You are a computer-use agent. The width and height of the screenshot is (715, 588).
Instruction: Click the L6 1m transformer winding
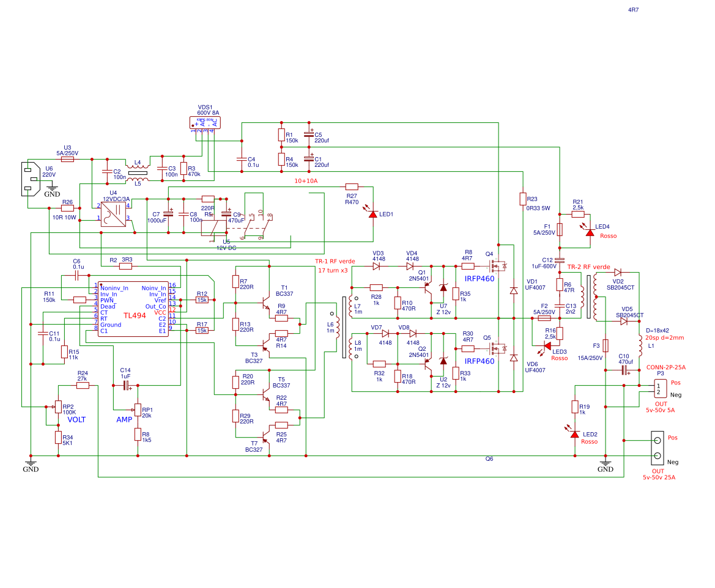tap(338, 327)
